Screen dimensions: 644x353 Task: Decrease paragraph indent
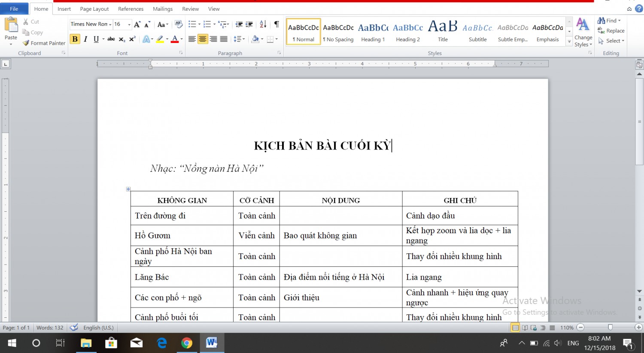[x=239, y=24]
